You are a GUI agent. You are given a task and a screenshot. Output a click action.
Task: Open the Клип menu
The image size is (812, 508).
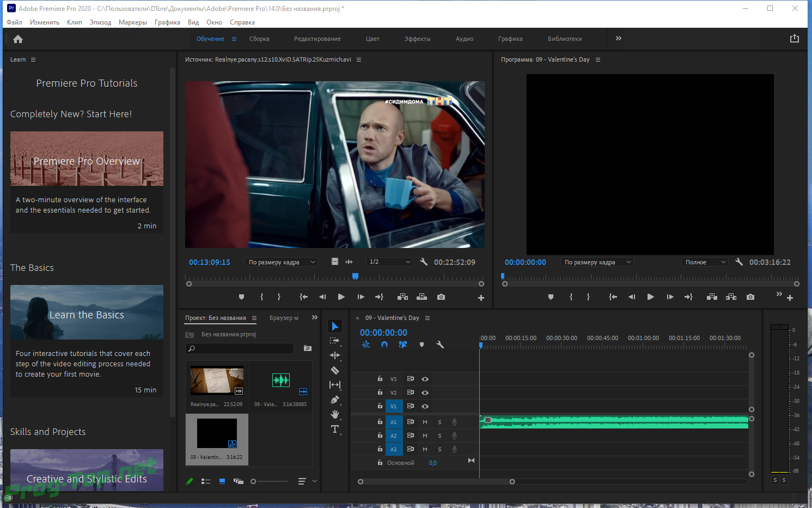point(75,22)
